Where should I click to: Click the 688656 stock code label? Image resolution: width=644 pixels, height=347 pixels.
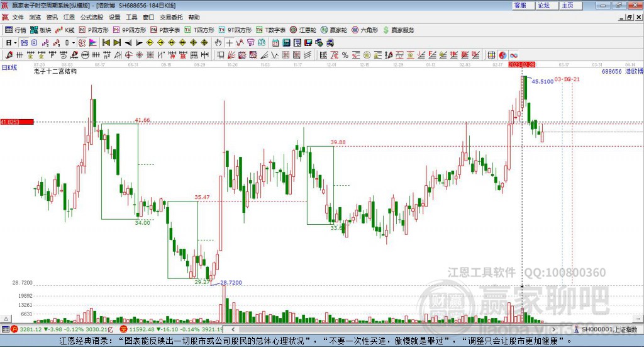(611, 71)
